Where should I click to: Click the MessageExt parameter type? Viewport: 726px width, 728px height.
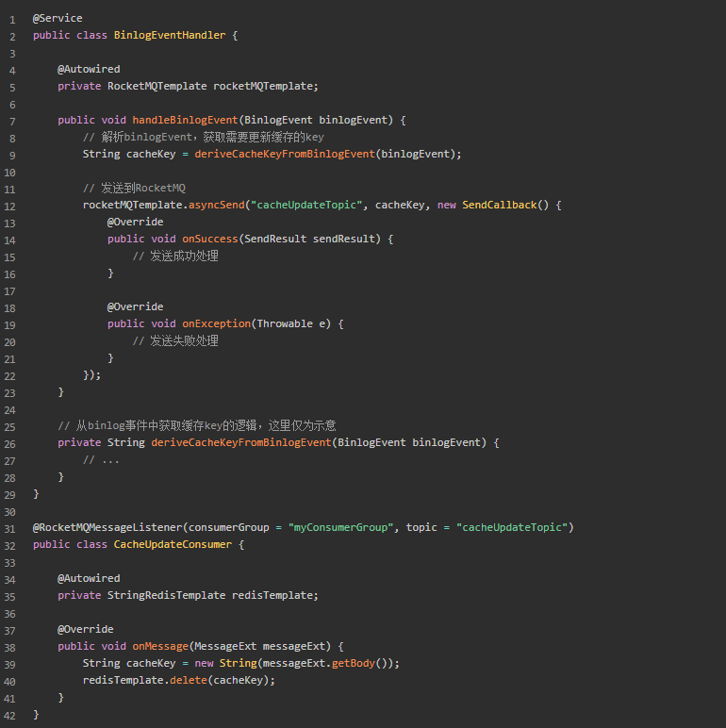tap(225, 647)
